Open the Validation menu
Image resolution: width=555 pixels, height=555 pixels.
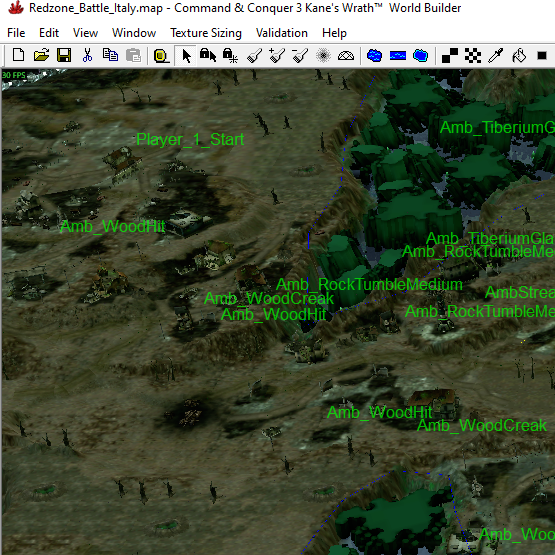point(282,33)
